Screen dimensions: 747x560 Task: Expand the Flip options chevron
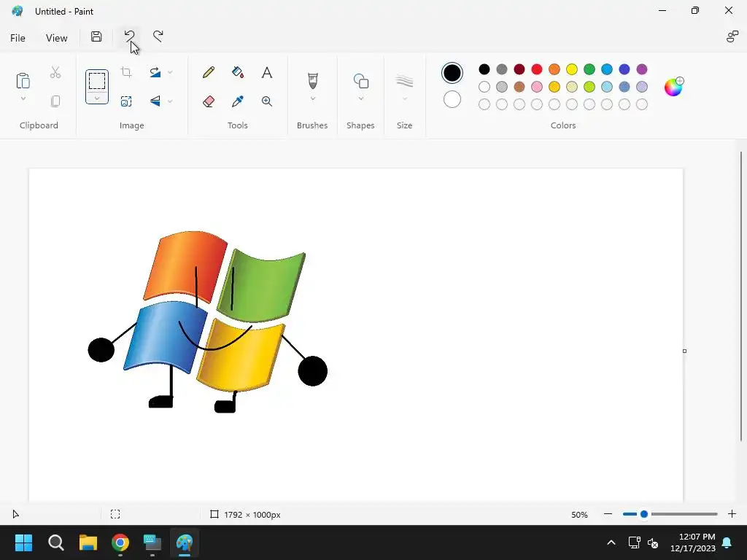coord(170,101)
